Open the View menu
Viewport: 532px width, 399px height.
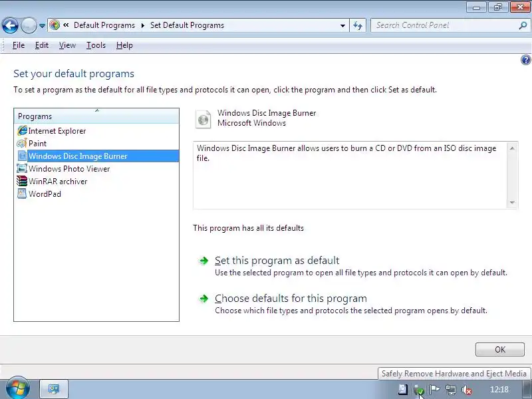pos(67,45)
